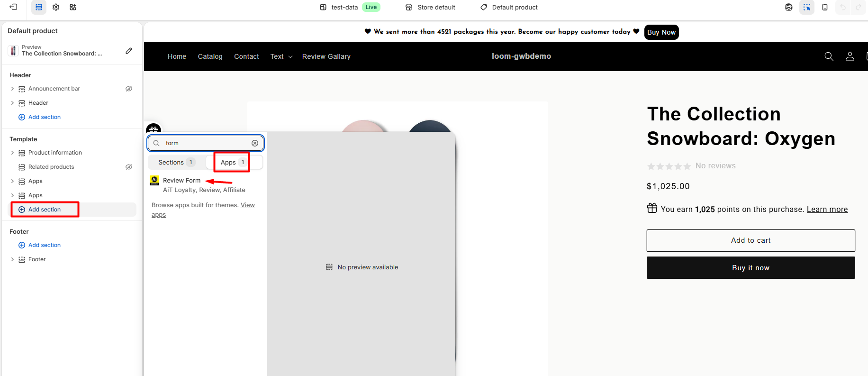Open the Text dropdown menu
The image size is (868, 376).
[281, 56]
